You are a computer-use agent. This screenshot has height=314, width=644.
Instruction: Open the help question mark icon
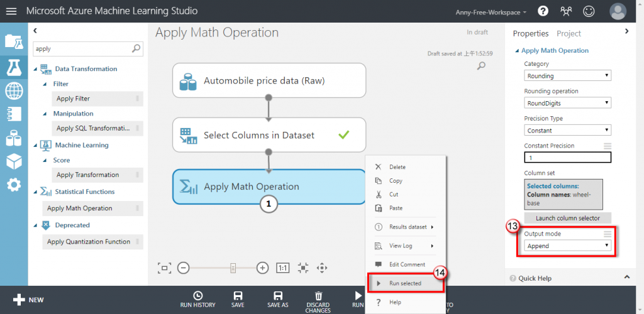543,11
